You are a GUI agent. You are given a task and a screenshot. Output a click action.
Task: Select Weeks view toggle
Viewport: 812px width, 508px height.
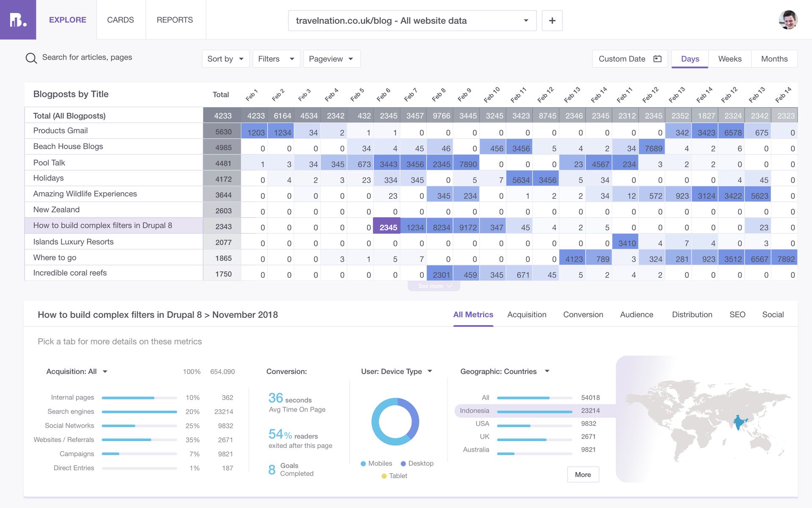tap(730, 58)
